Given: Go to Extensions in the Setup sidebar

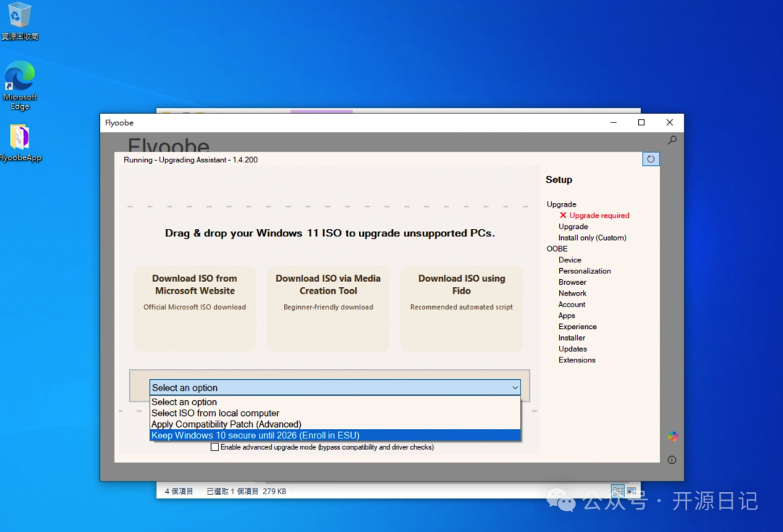Looking at the screenshot, I should pos(576,360).
